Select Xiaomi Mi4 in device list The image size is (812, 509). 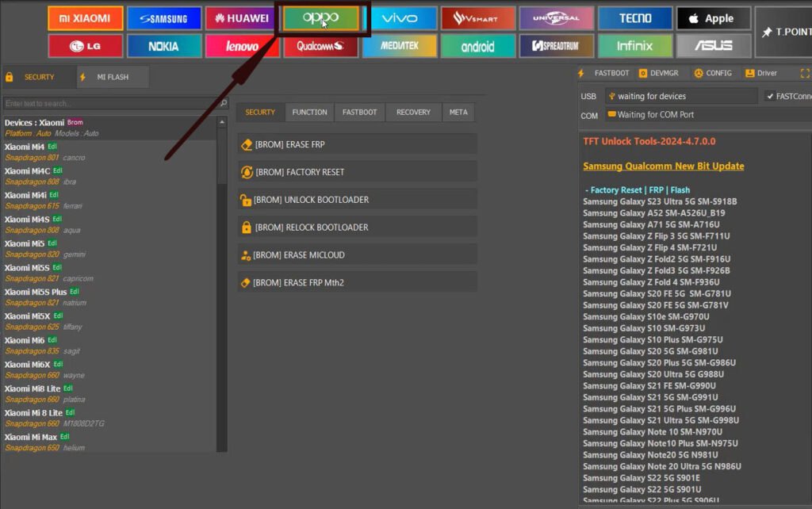tap(109, 152)
